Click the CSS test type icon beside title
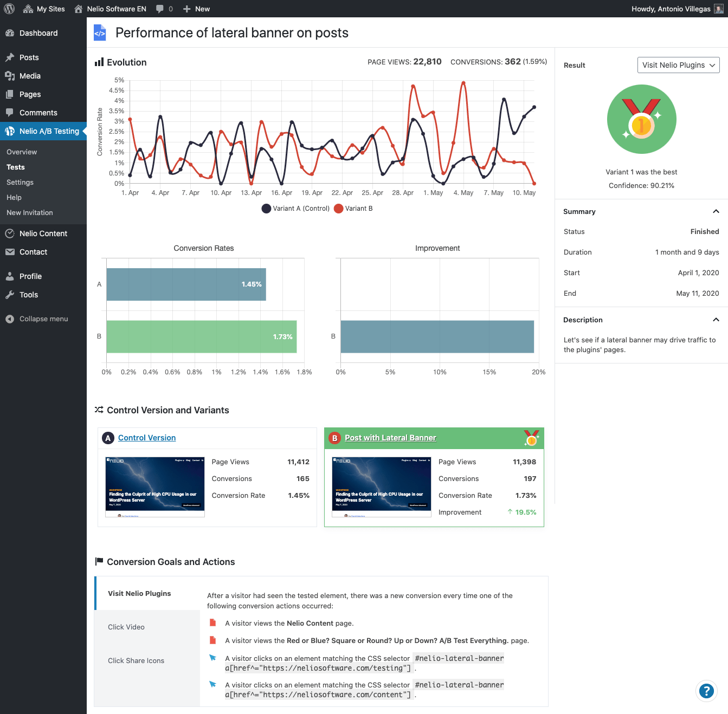 [x=100, y=33]
